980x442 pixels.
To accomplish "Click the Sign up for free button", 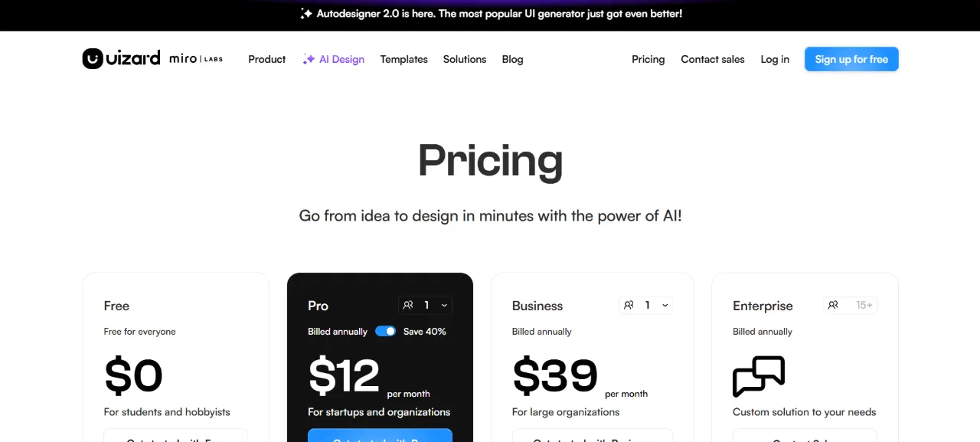I will tap(851, 59).
